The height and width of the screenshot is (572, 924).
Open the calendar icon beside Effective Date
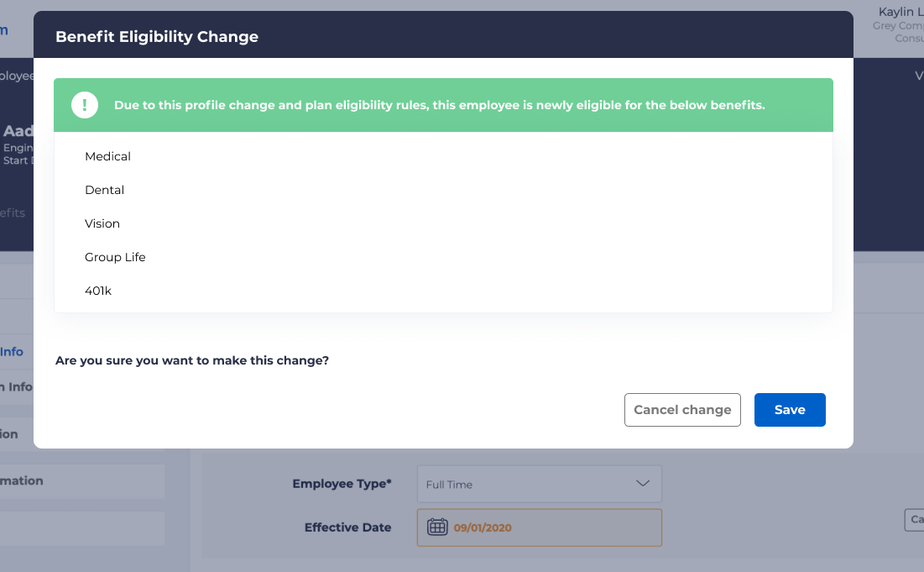click(x=437, y=527)
